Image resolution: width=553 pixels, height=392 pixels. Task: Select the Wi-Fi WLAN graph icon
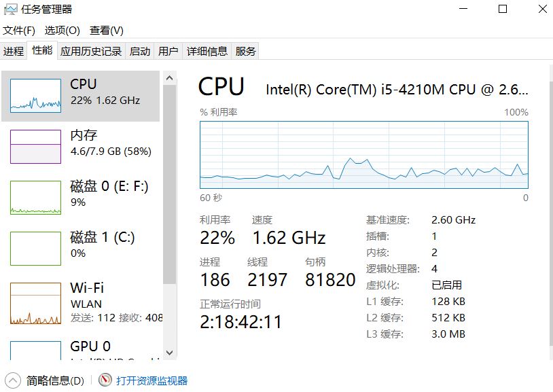[35, 303]
